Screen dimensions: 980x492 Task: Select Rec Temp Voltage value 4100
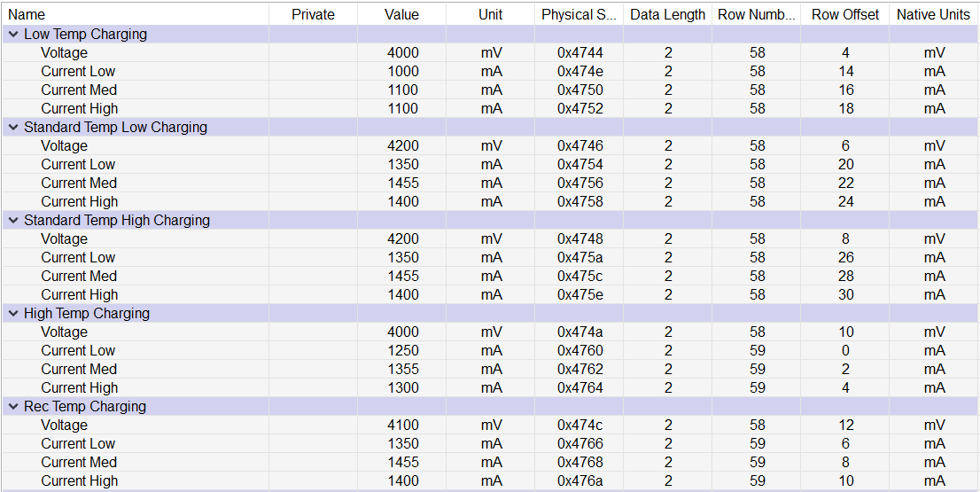(403, 426)
